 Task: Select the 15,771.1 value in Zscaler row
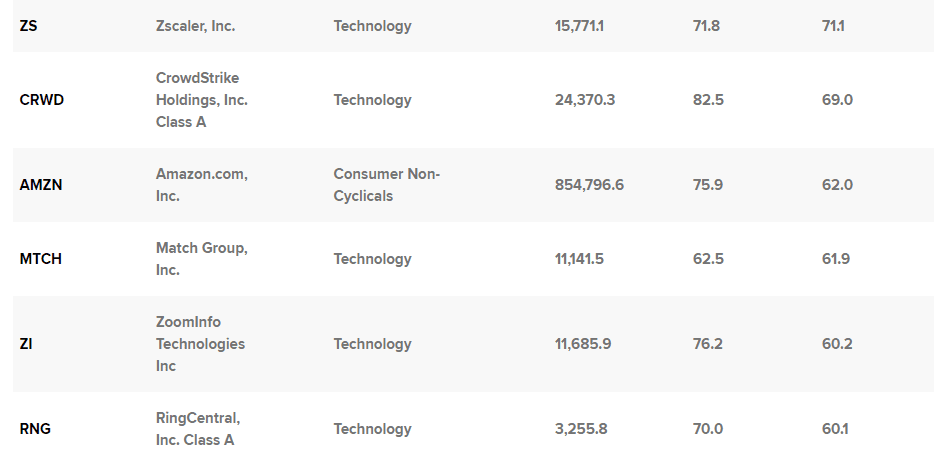point(579,26)
